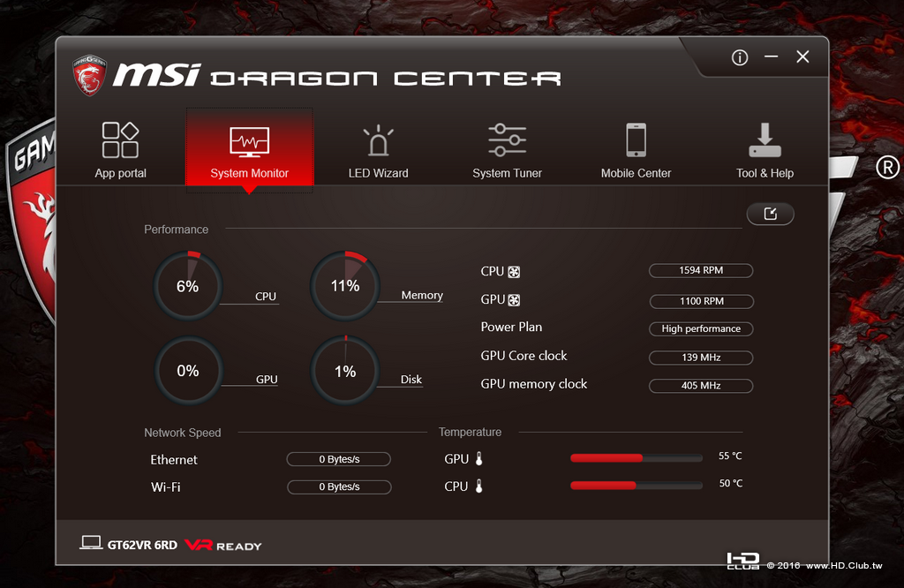Viewport: 904px width, 588px height.
Task: Click the GPU thermometer icon
Action: click(478, 459)
